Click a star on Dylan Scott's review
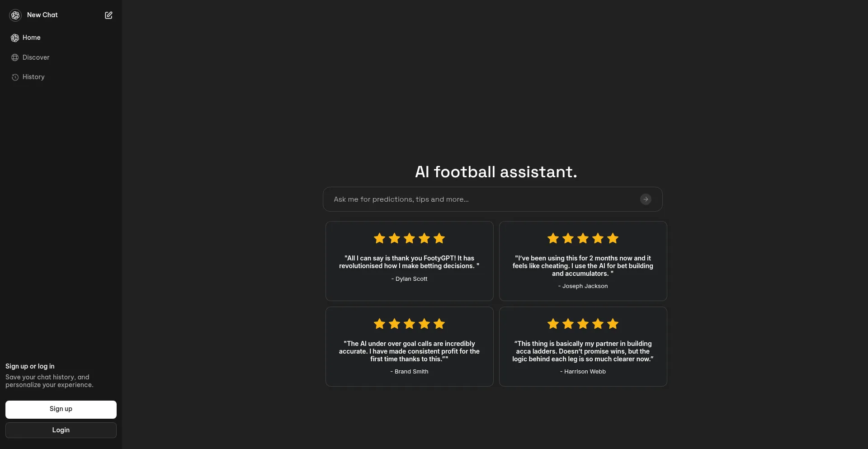 409,238
